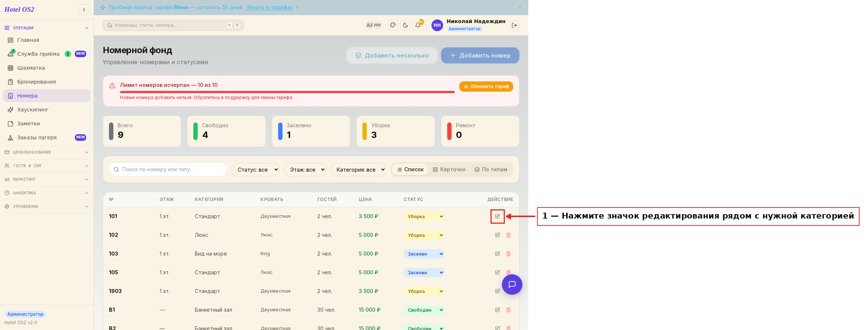Click the edit icon for room 105
Viewport: 868px width, 330px height.
pyautogui.click(x=497, y=272)
